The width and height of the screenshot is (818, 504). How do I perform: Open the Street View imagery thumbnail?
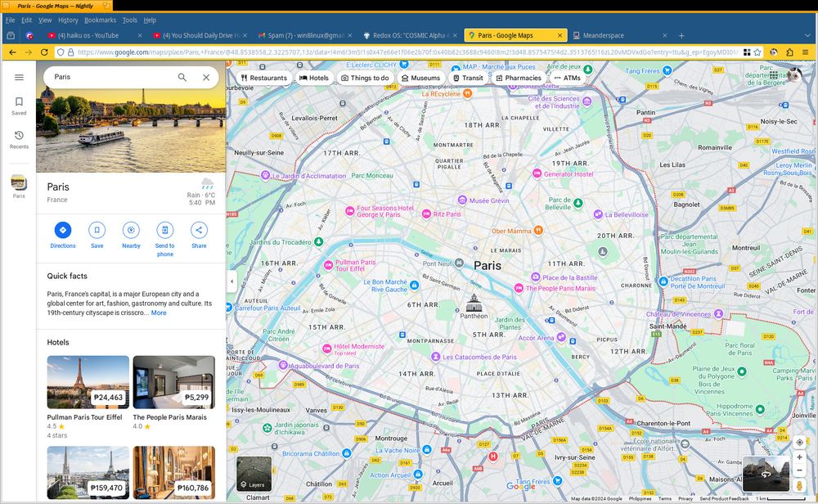point(766,474)
